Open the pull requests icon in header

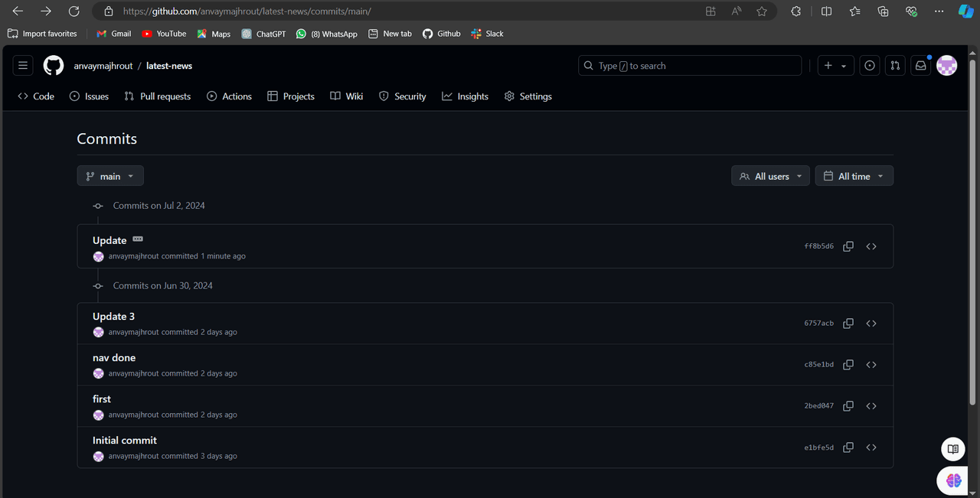[x=895, y=66]
